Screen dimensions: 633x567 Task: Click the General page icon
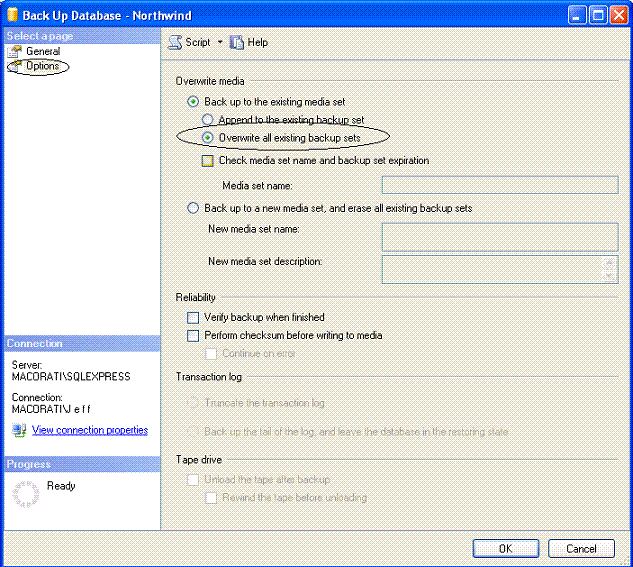point(15,52)
